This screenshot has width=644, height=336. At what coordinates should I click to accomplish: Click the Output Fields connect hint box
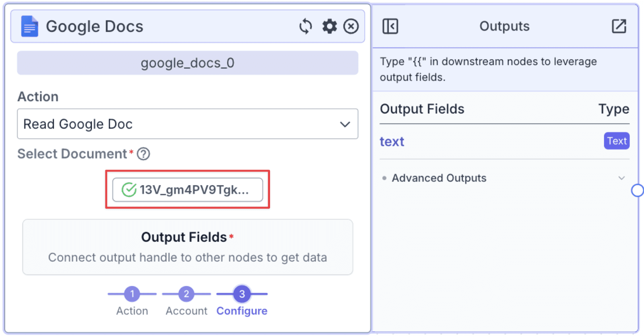click(x=188, y=247)
